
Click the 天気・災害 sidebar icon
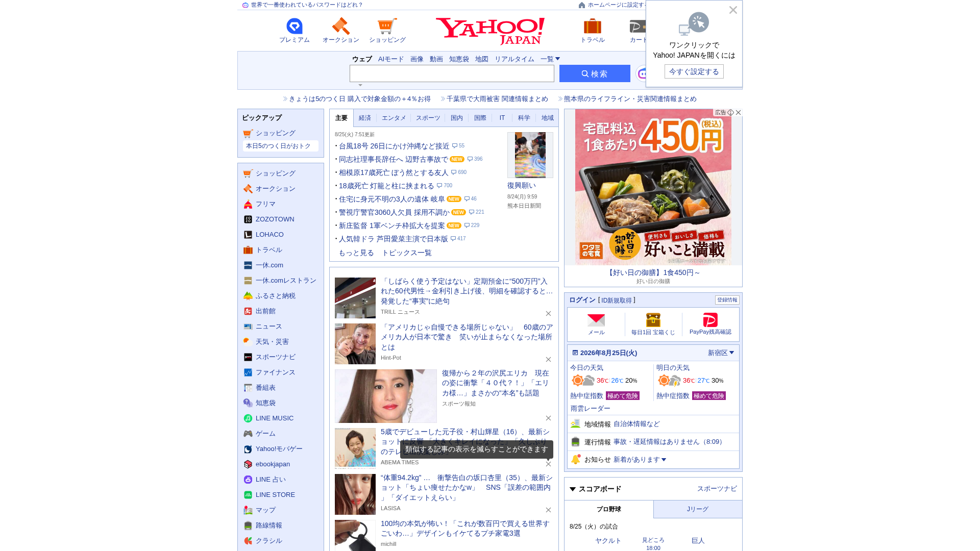248,342
